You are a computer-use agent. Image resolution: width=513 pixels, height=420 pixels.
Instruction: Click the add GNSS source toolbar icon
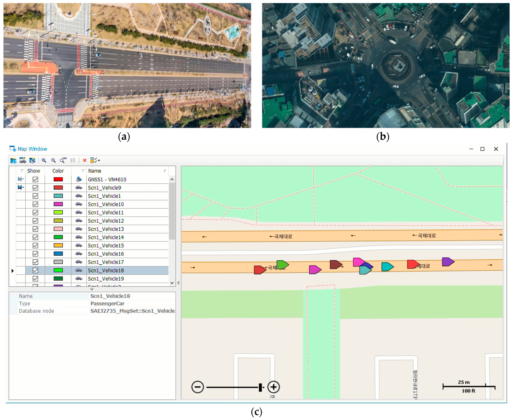[x=32, y=160]
